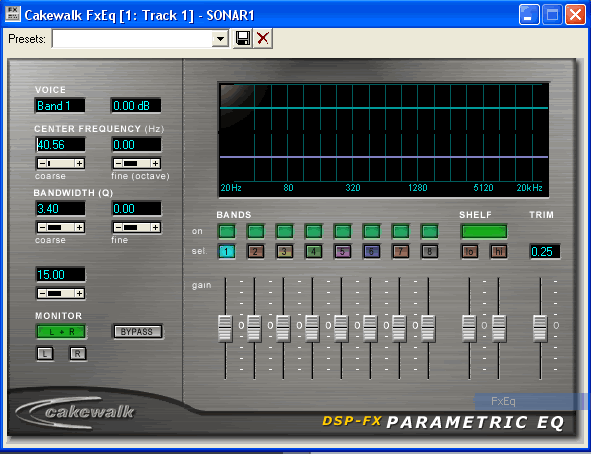Minimize the Cakewalk FxEq window
The image size is (591, 454).
(529, 15)
